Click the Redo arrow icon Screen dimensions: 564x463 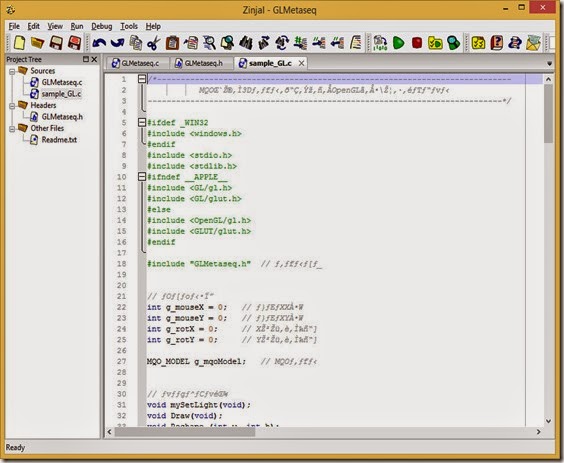[117, 43]
